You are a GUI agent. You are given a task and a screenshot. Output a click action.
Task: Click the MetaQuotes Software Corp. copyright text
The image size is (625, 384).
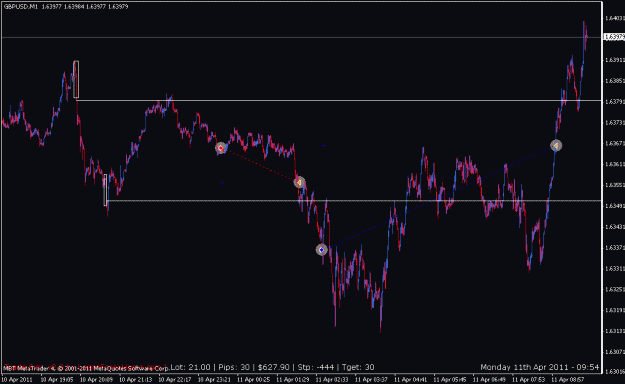86,368
